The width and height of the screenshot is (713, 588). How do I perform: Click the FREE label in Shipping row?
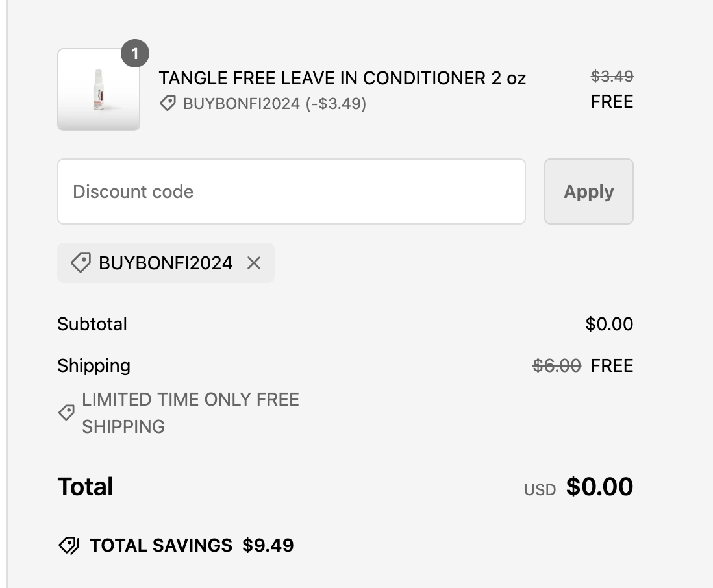click(x=612, y=366)
